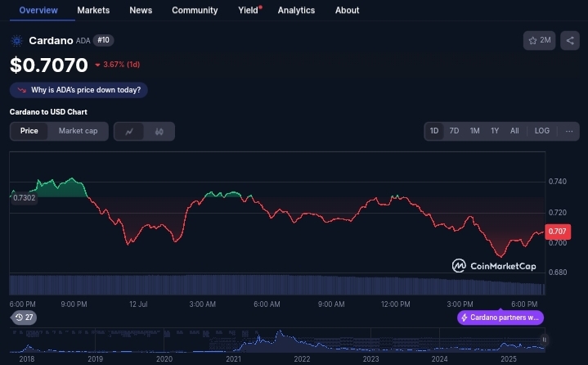Open the 27 history events badge
This screenshot has width=588, height=365.
(x=24, y=318)
